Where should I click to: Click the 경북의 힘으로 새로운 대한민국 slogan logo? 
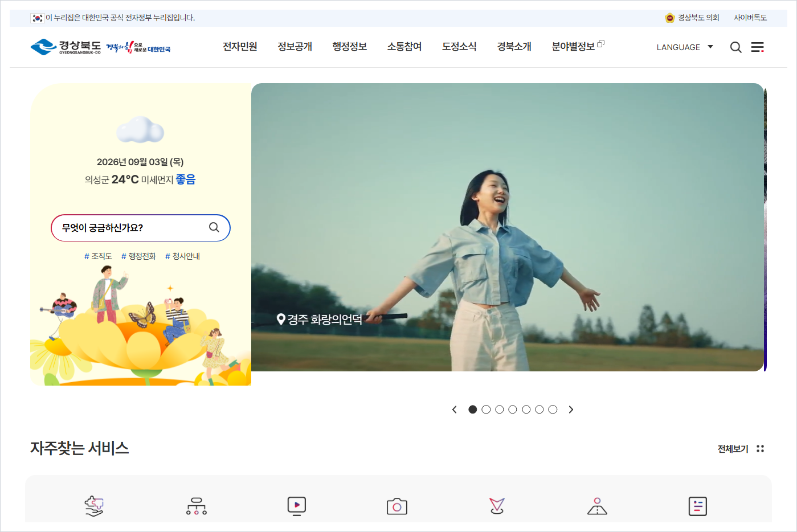(138, 47)
